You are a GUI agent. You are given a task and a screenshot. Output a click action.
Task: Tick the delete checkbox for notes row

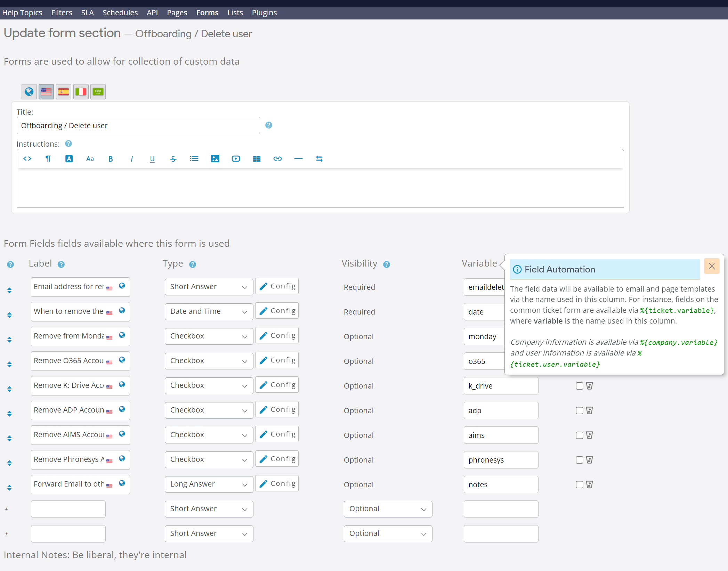[x=579, y=484]
